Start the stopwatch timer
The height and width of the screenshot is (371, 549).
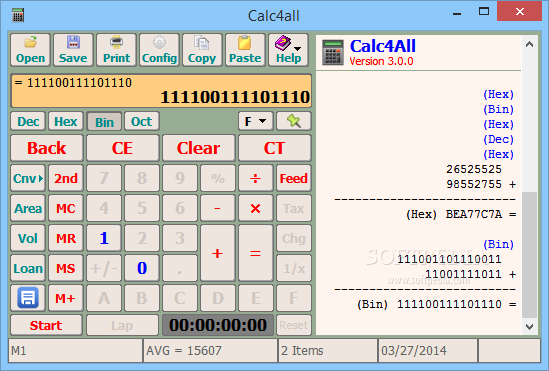point(46,325)
